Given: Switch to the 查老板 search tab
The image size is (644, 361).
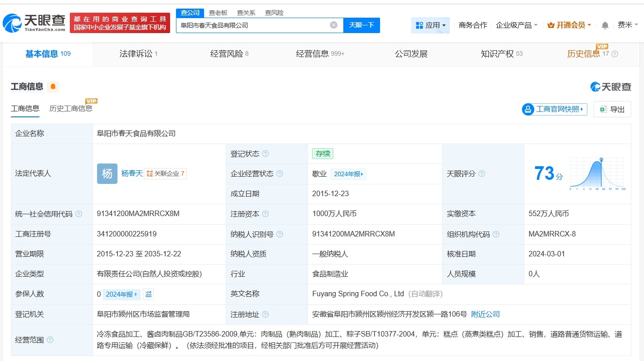Looking at the screenshot, I should (x=218, y=12).
